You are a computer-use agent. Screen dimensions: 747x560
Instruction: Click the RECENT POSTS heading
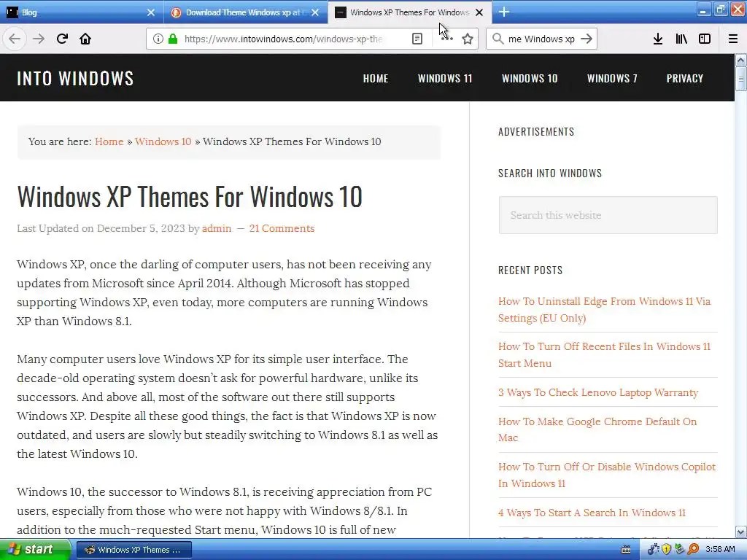tap(530, 271)
